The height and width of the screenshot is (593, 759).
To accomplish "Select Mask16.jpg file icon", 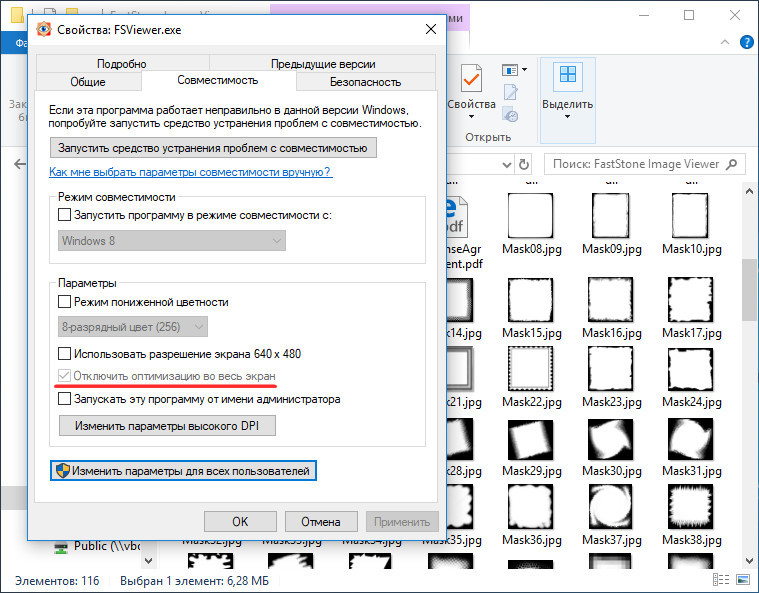I will pyautogui.click(x=611, y=300).
